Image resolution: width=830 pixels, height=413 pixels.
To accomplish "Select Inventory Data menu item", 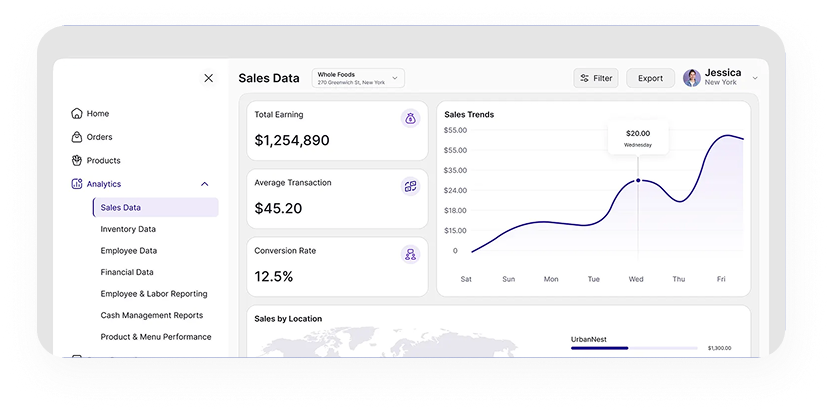I will (x=127, y=229).
